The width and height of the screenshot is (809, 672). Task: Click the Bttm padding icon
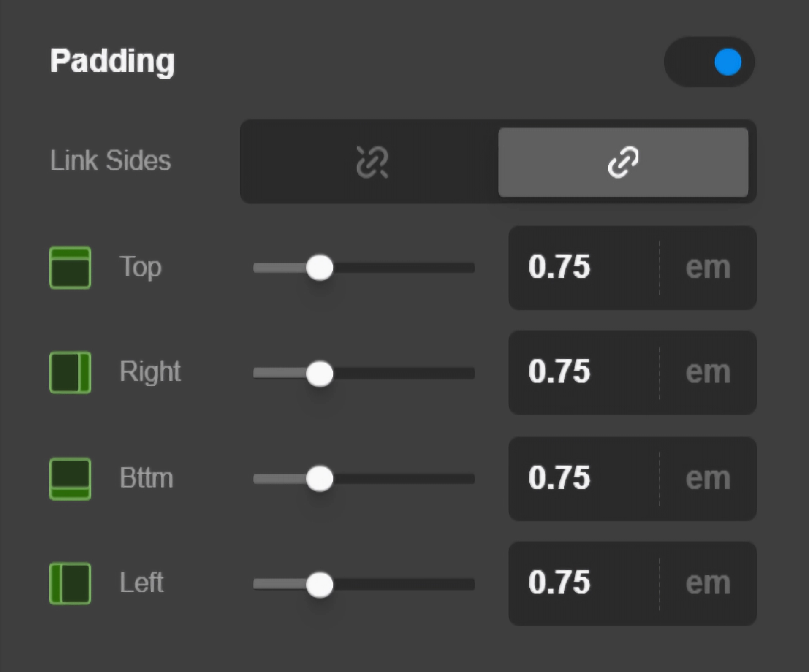point(70,479)
